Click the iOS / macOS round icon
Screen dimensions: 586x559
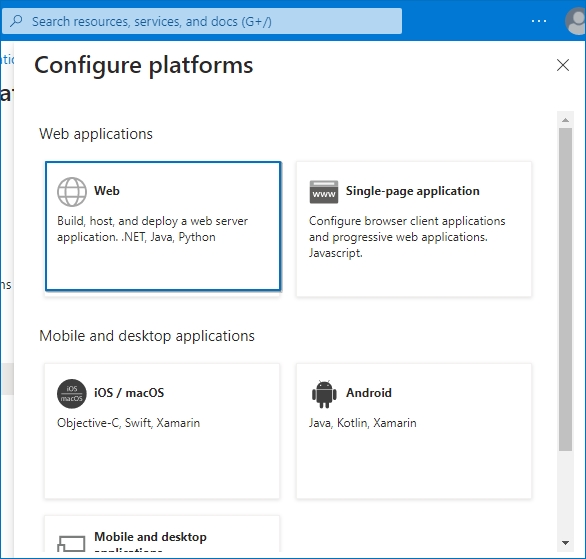point(72,394)
